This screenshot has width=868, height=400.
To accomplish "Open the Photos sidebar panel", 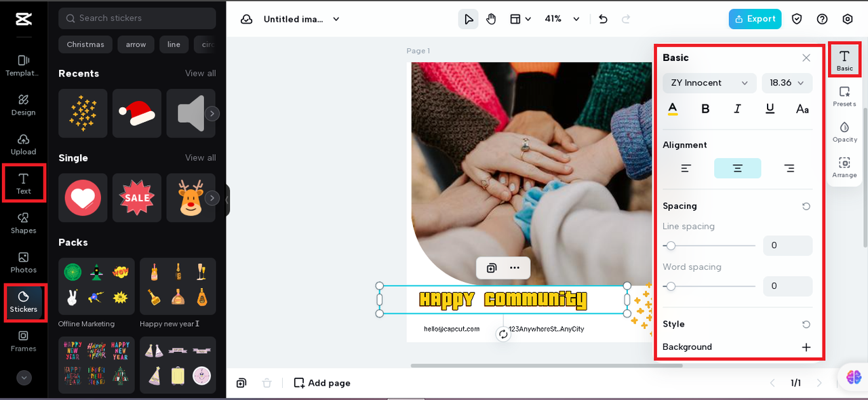I will tap(23, 262).
